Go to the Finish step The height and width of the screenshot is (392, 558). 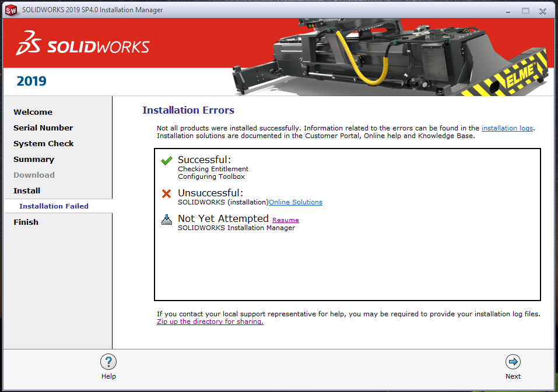pos(26,222)
